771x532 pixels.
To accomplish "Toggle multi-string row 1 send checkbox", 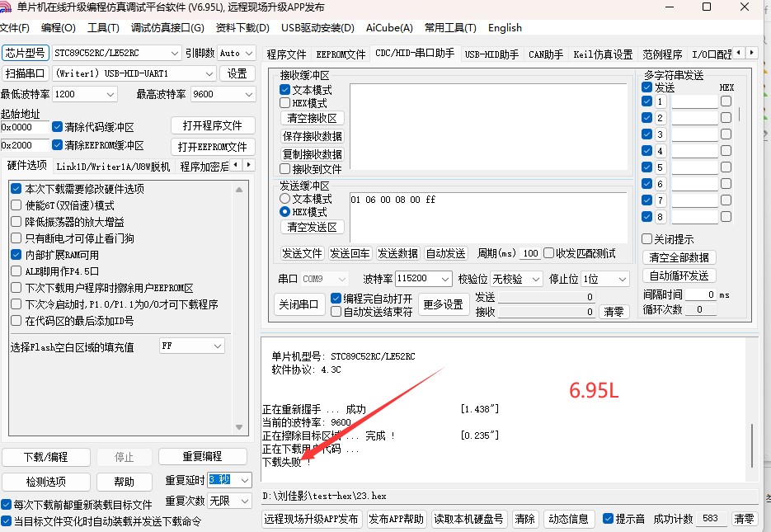I will click(x=647, y=101).
